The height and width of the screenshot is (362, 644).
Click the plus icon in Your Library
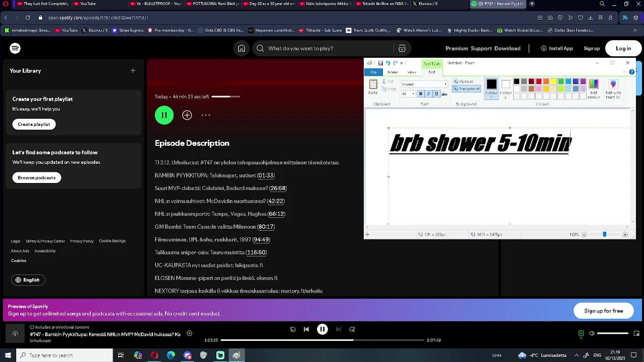tap(133, 70)
